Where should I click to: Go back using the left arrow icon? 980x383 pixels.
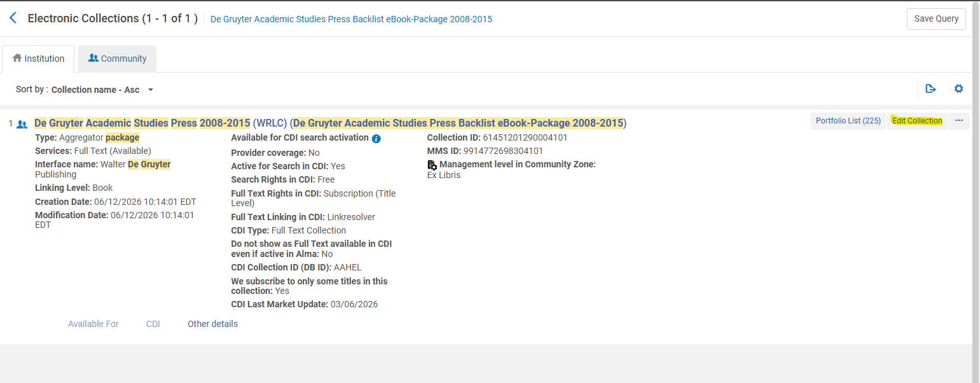coord(13,18)
